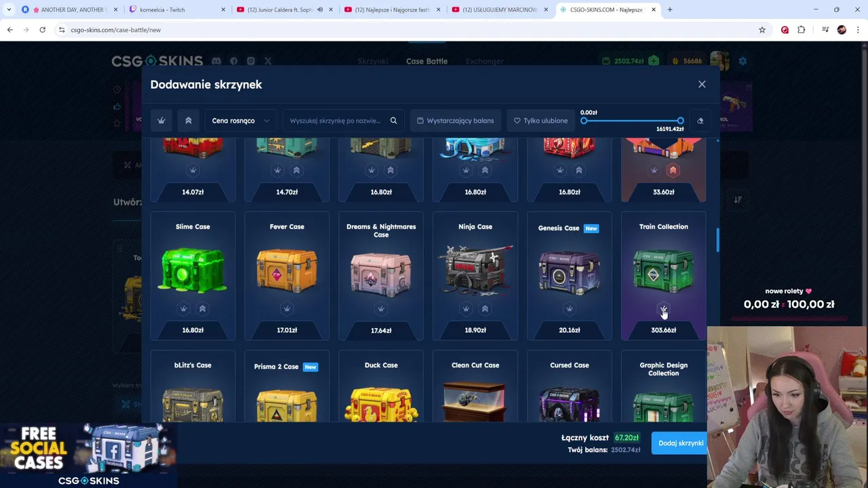Image resolution: width=868 pixels, height=488 pixels.
Task: Click the crown icon on the 14.07zł case
Action: pyautogui.click(x=193, y=170)
